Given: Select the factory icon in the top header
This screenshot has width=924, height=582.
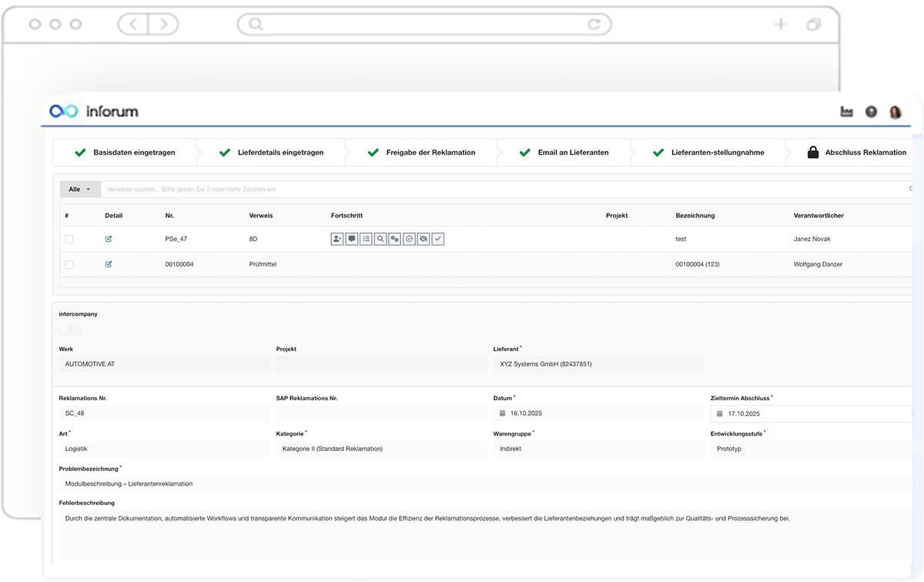Looking at the screenshot, I should [846, 112].
